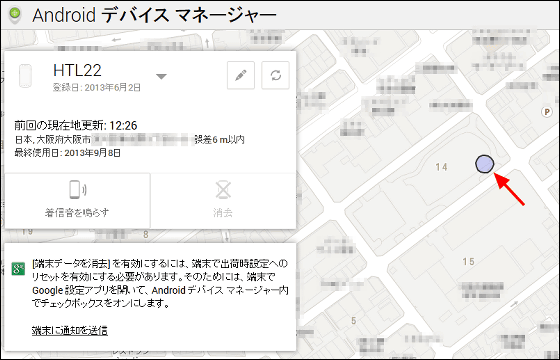This screenshot has width=560, height=360.
Task: Click block number 5 on the map
Action: click(354, 321)
